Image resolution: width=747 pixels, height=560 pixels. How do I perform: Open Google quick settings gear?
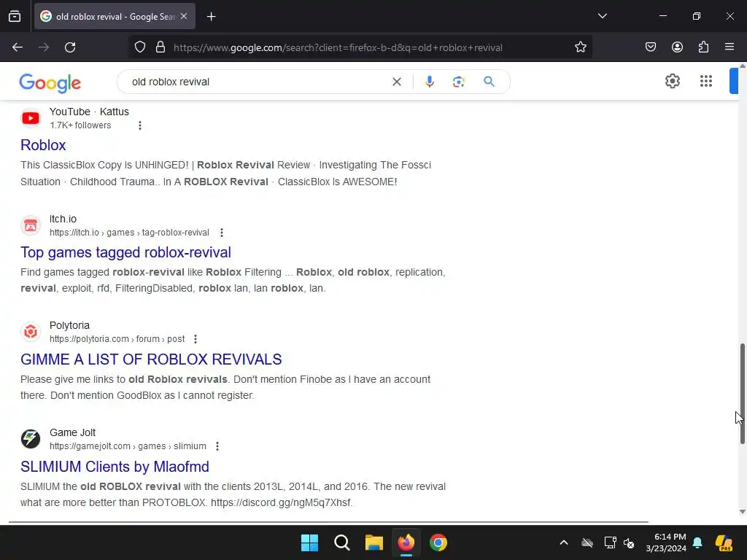[672, 81]
